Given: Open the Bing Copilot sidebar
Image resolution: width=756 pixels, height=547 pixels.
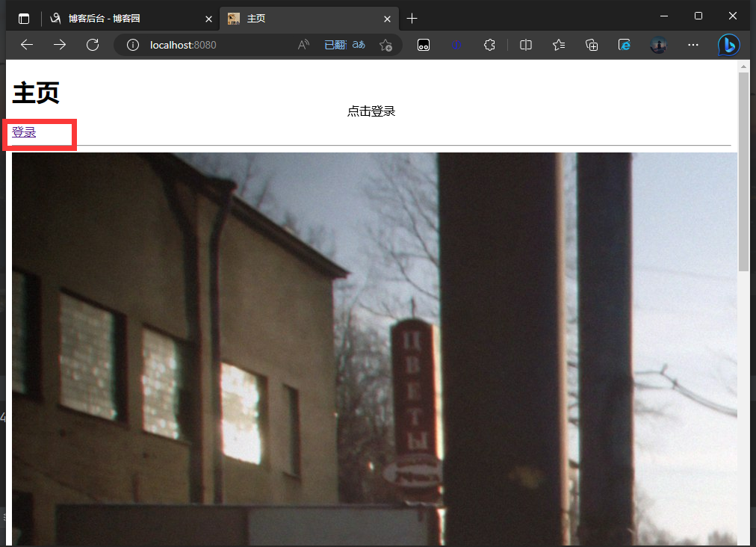Looking at the screenshot, I should [x=728, y=45].
